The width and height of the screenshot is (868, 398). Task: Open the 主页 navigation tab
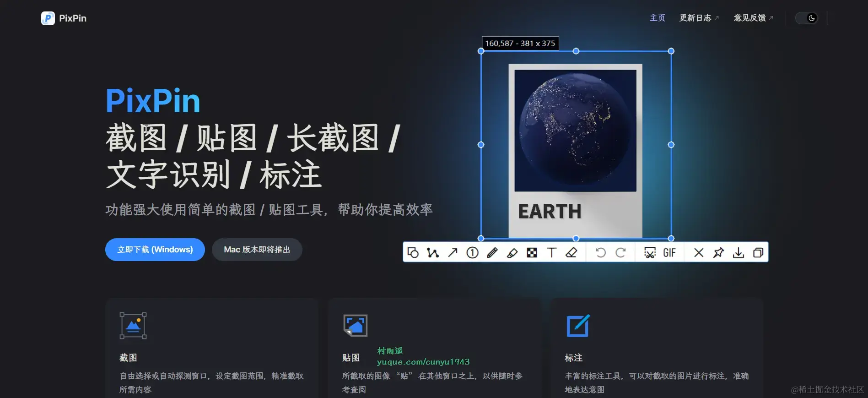658,18
